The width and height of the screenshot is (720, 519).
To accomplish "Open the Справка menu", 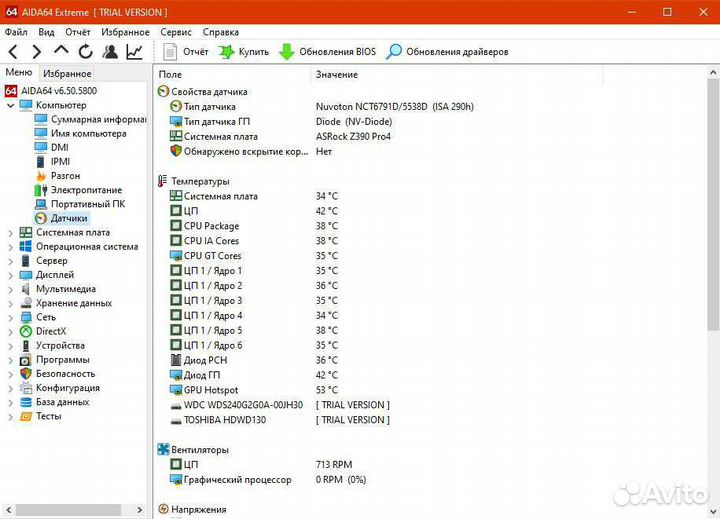I will [x=220, y=32].
